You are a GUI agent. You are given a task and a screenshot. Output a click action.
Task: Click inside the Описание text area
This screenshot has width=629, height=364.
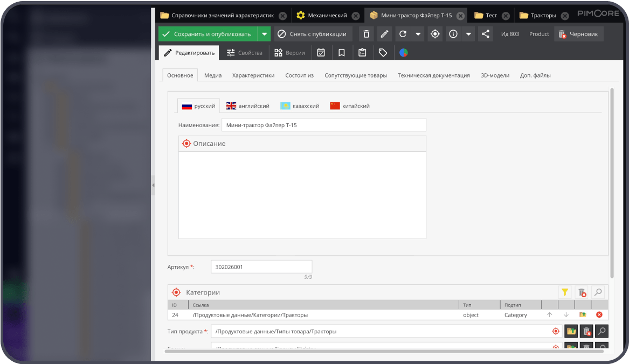[x=302, y=195]
